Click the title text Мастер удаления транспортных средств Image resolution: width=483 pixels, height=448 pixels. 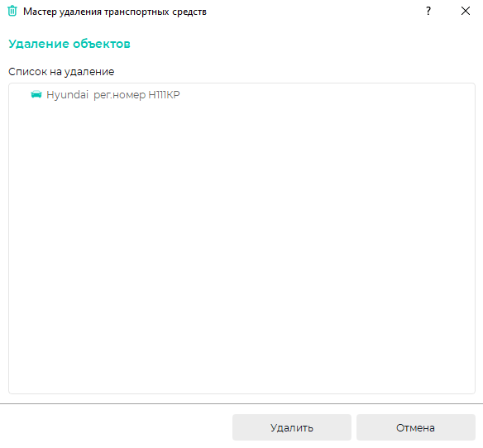pos(115,12)
